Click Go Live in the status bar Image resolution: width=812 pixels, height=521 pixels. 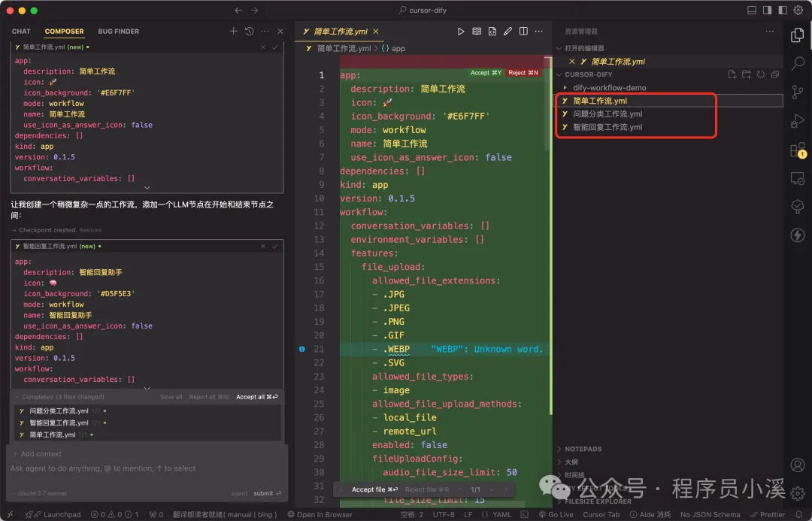point(556,514)
